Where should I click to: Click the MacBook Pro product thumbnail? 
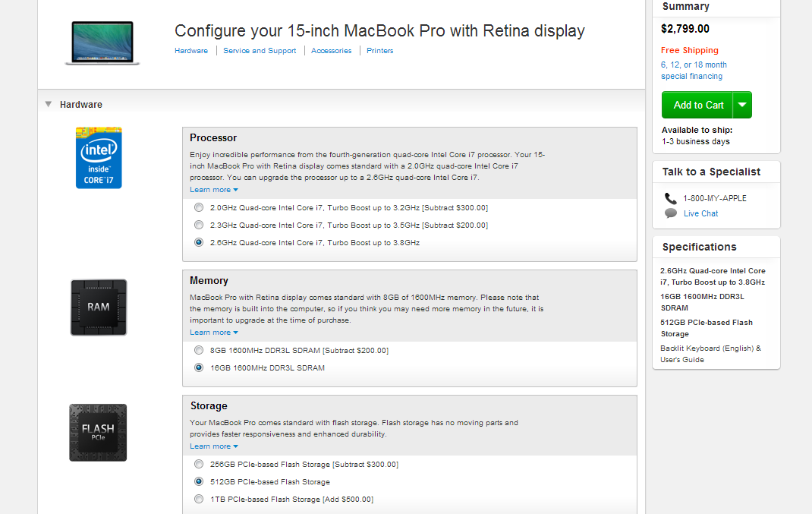click(x=102, y=43)
